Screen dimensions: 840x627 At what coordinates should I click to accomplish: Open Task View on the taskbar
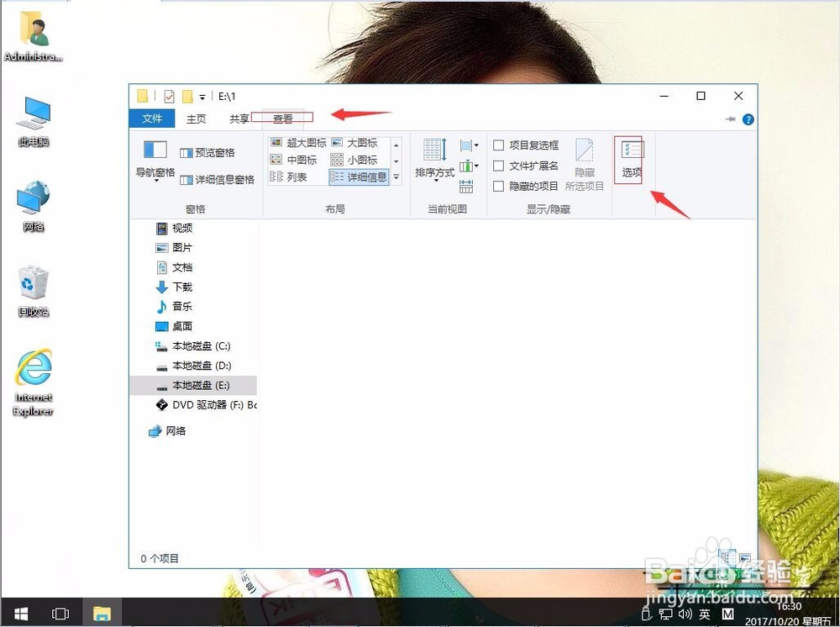click(60, 613)
